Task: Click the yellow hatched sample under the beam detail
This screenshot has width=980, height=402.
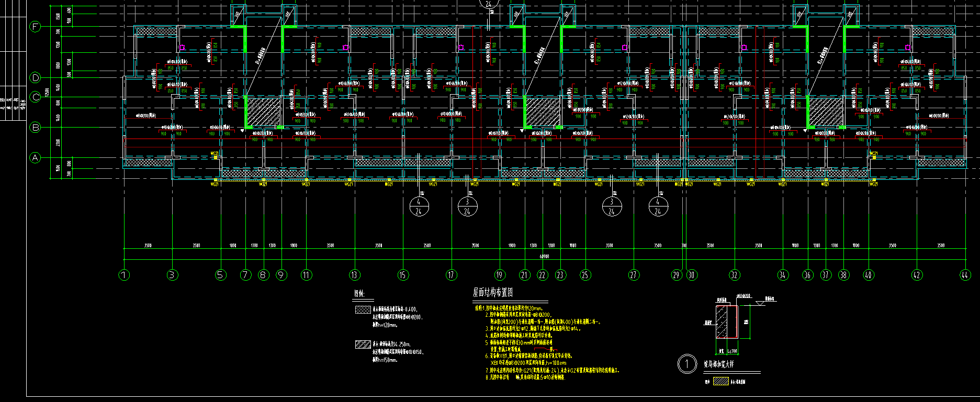Action: 721,382
